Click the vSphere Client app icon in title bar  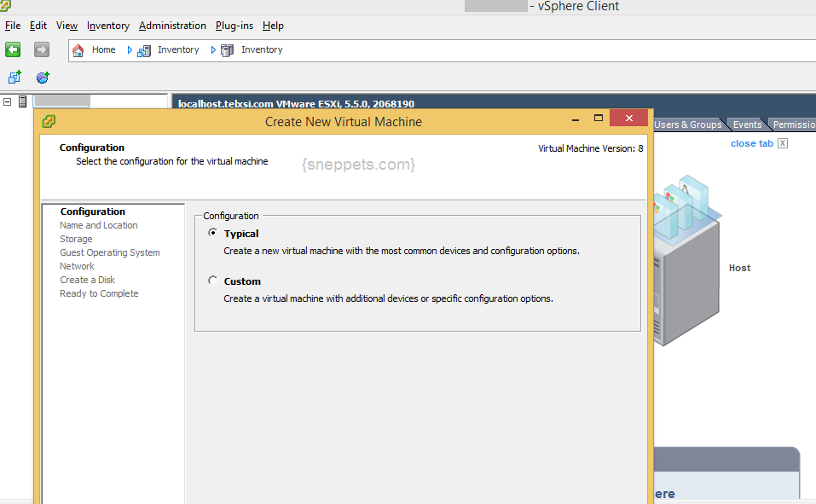pos(5,5)
